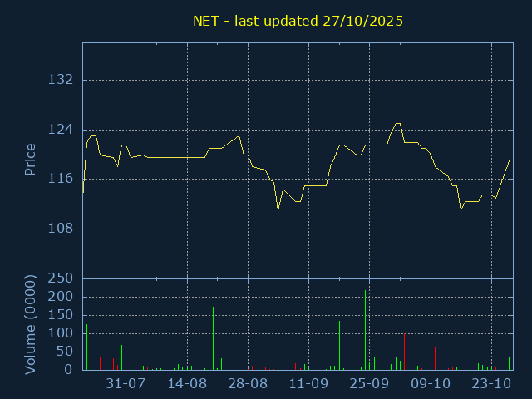The image size is (532, 399).
Task: Click the 108 price axis value
Action: pos(62,229)
